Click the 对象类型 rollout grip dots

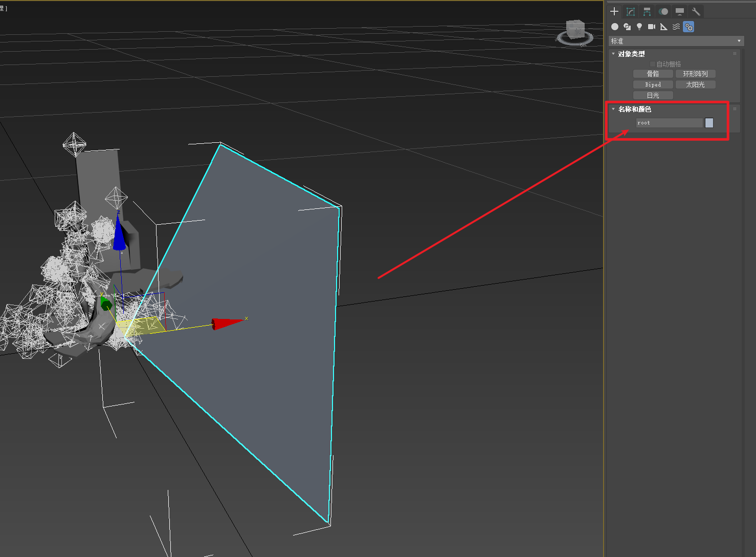[x=735, y=54]
